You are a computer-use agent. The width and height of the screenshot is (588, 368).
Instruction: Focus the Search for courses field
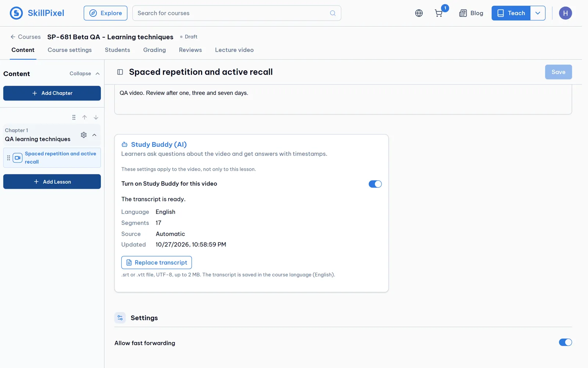click(x=237, y=13)
